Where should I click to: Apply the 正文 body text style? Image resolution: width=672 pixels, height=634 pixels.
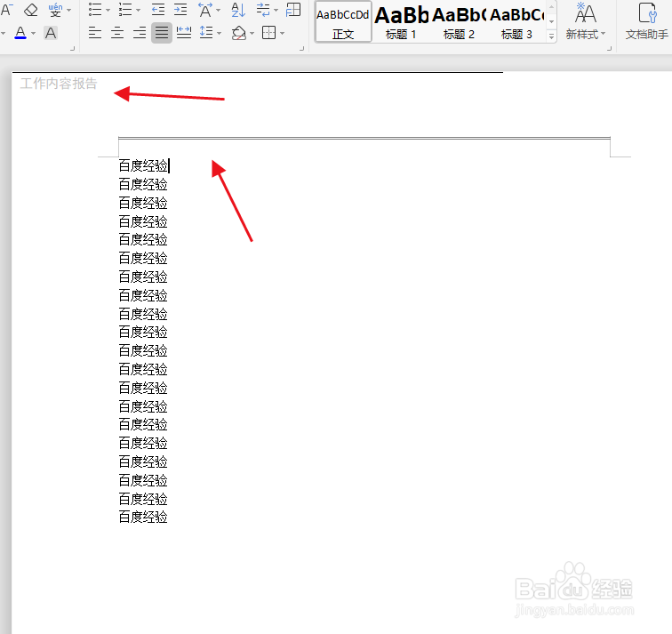(343, 21)
